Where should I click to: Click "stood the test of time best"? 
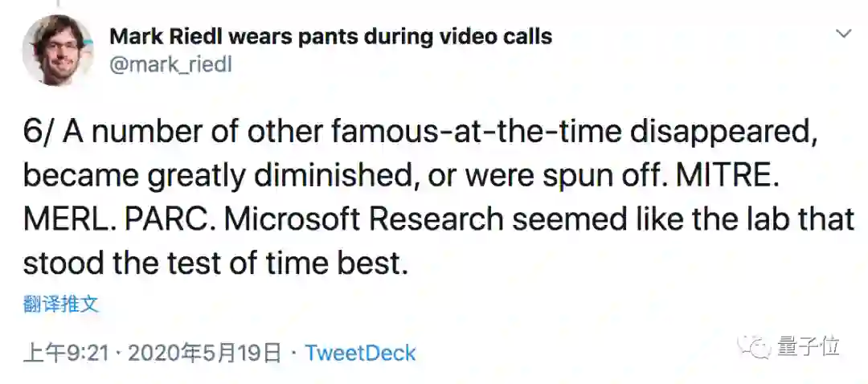pyautogui.click(x=211, y=261)
